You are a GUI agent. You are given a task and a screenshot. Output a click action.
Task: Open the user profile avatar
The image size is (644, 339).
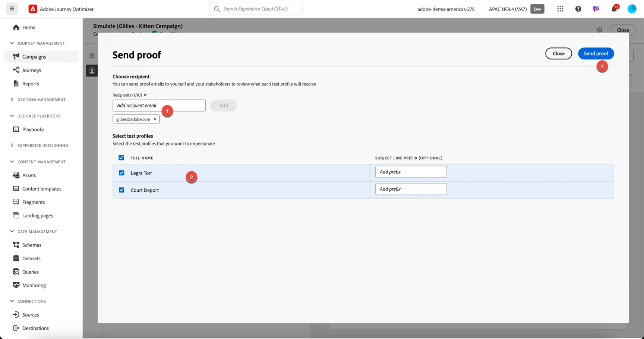[632, 9]
